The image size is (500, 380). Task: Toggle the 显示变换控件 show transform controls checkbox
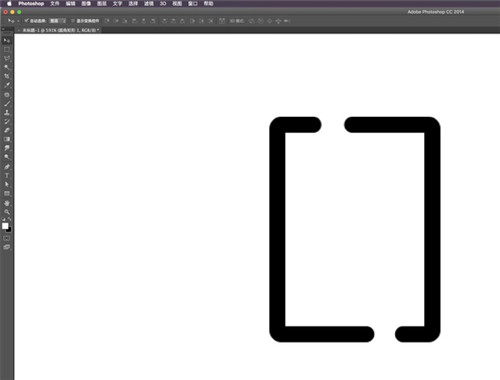click(73, 21)
